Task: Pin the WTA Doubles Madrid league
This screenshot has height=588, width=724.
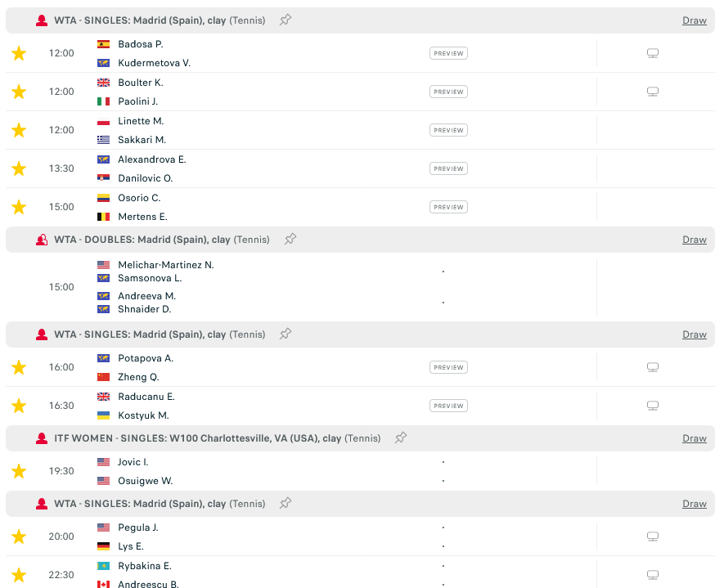Action: click(290, 240)
